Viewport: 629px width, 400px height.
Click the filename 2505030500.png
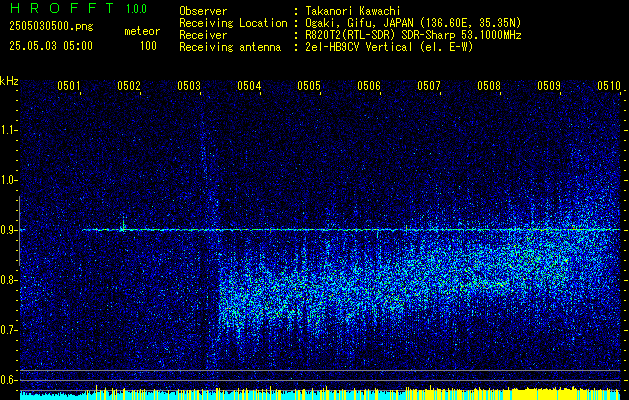point(51,27)
